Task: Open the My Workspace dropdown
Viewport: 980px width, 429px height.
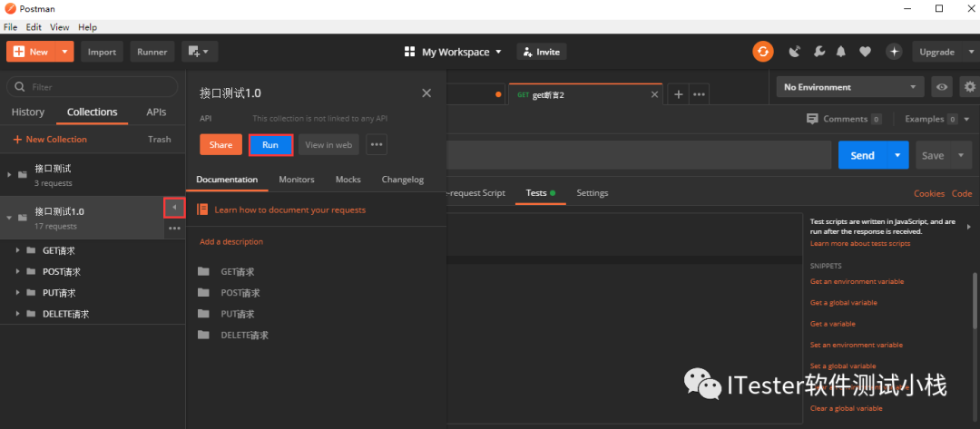Action: (x=453, y=52)
